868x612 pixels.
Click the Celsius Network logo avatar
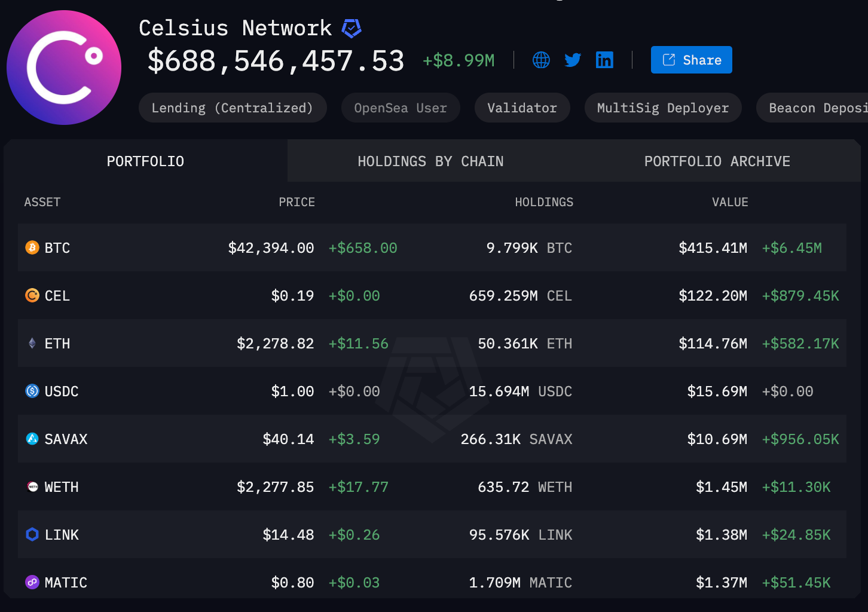click(x=64, y=68)
